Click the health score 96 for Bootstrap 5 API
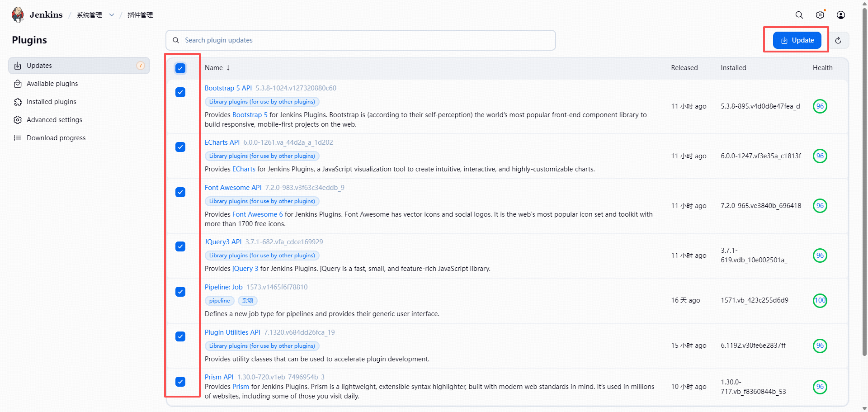 coord(820,106)
